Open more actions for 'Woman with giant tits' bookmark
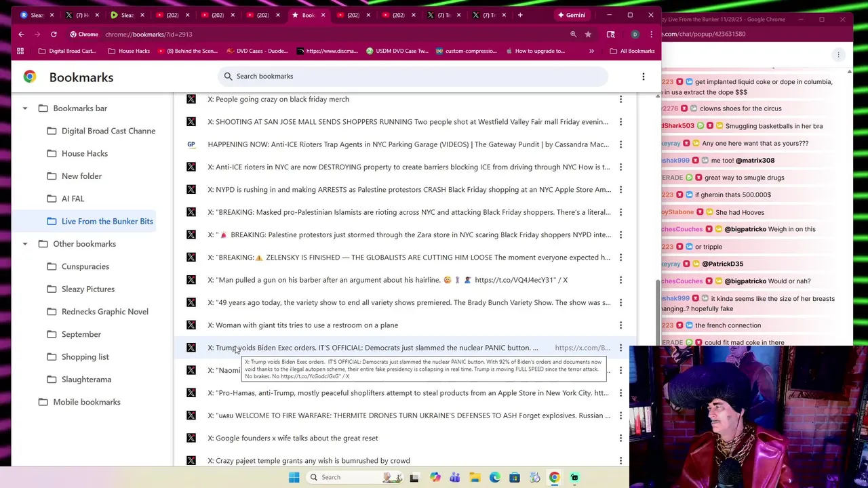 point(620,325)
